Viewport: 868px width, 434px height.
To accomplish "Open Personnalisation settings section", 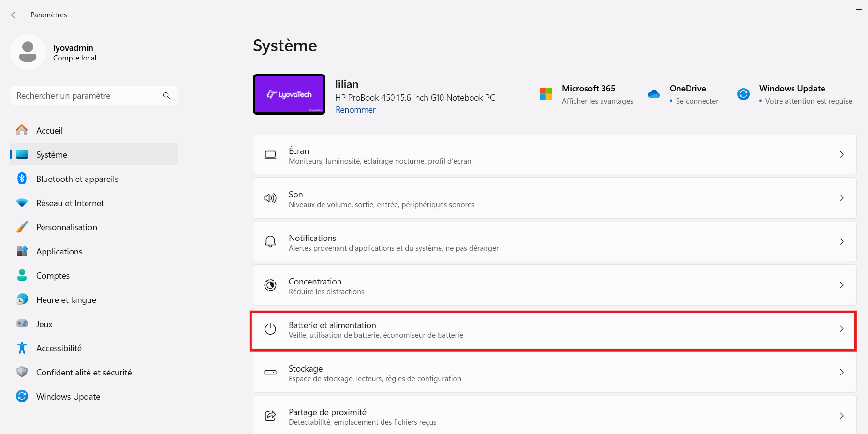I will (67, 227).
